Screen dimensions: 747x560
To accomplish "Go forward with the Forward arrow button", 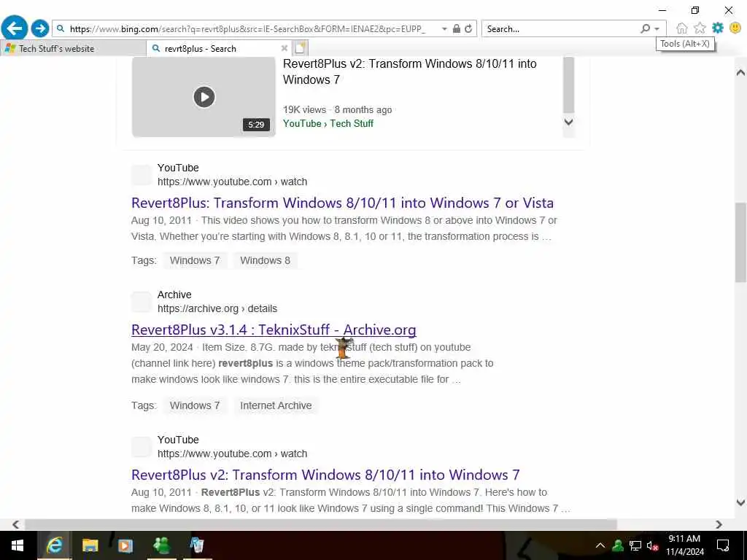I will point(40,28).
